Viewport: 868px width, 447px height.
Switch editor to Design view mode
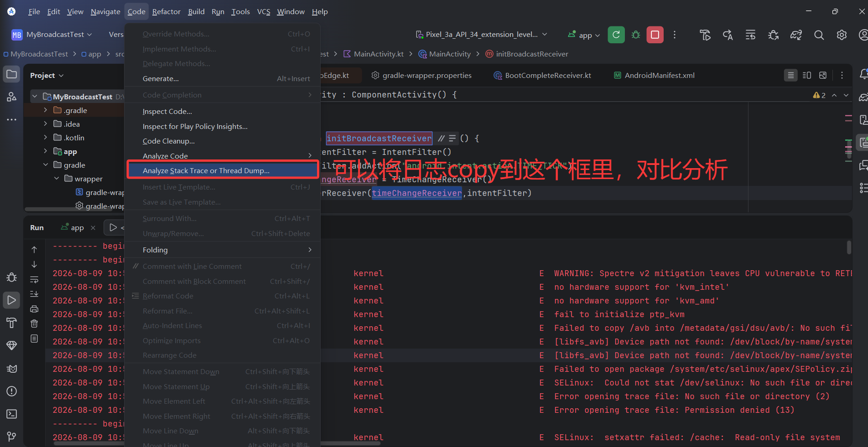coord(823,75)
